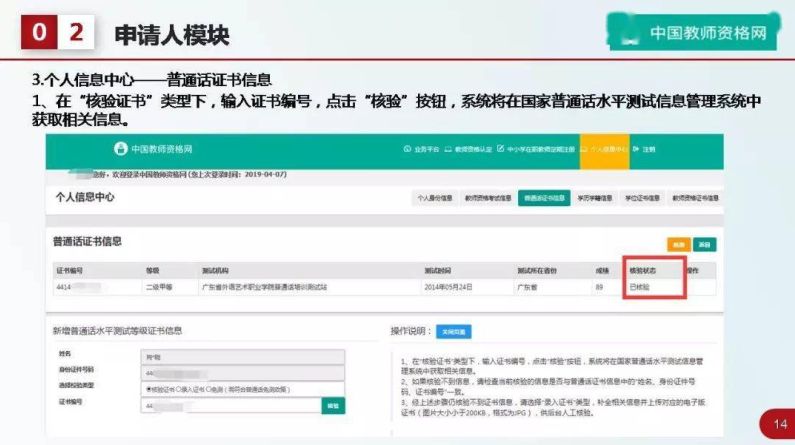Click the green button above the certificate table
This screenshot has height=445, width=795.
[705, 244]
